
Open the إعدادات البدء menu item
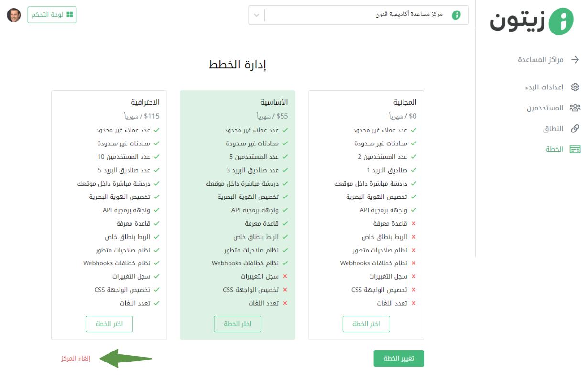tap(552, 87)
